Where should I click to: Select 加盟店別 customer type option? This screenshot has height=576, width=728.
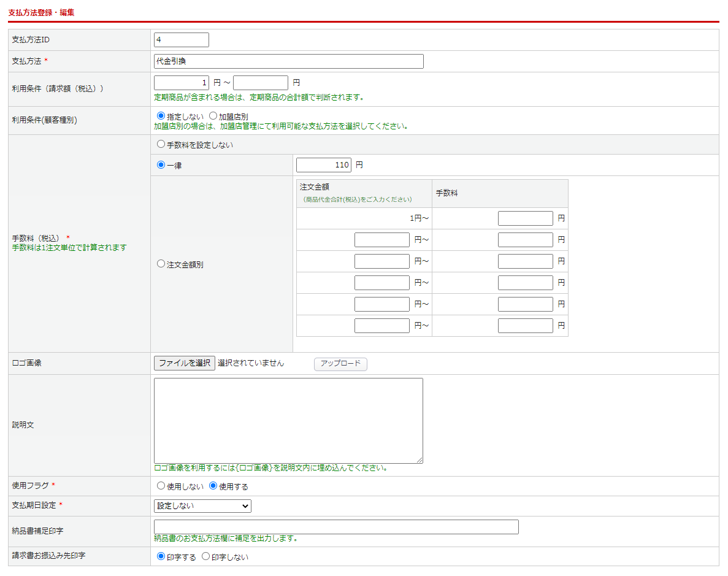213,116
